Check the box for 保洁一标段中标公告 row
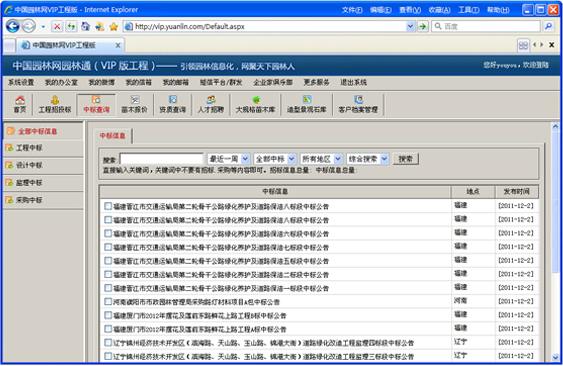The image size is (563, 366). click(108, 288)
